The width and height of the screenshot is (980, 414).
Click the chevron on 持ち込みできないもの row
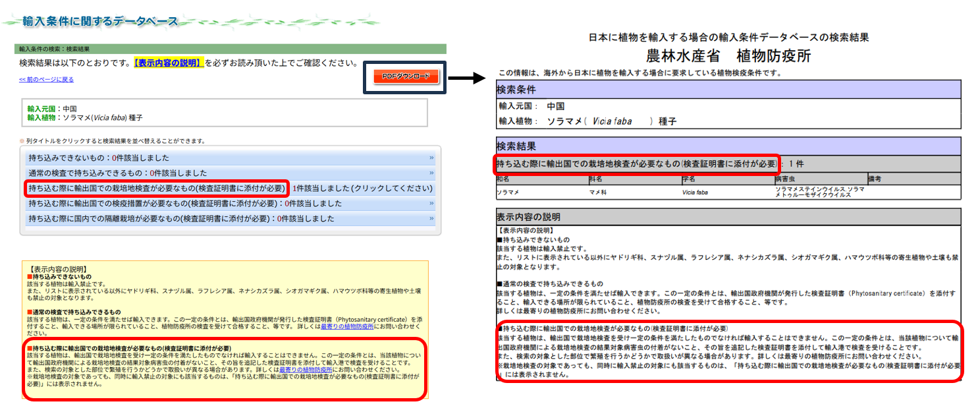[x=431, y=158]
